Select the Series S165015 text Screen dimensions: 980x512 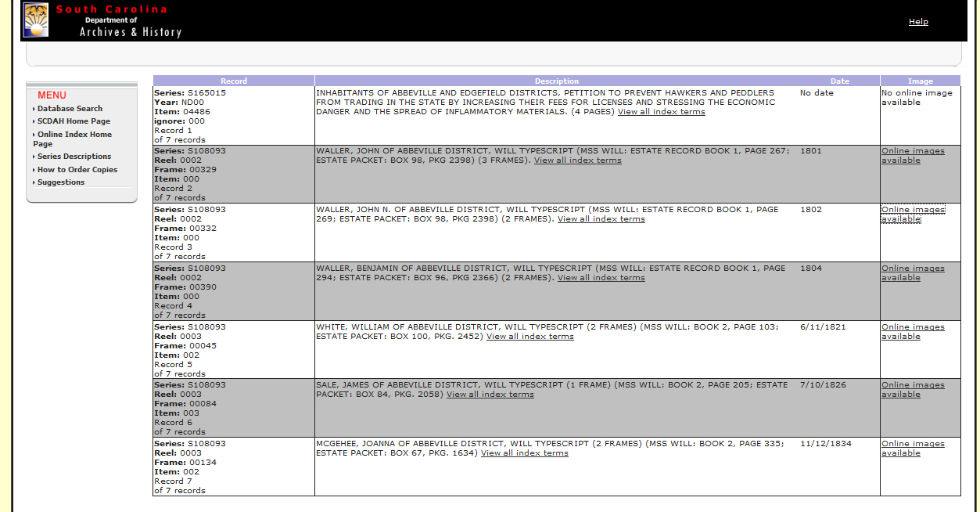pos(190,93)
